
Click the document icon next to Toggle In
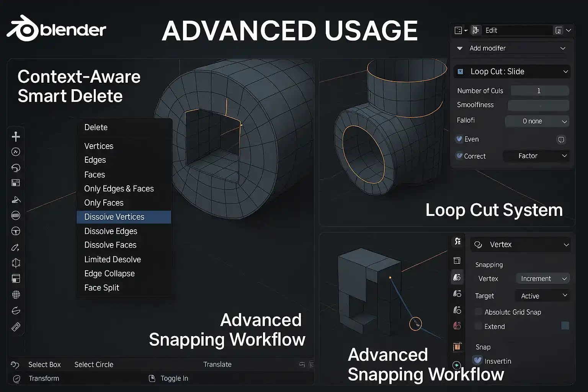pyautogui.click(x=152, y=378)
